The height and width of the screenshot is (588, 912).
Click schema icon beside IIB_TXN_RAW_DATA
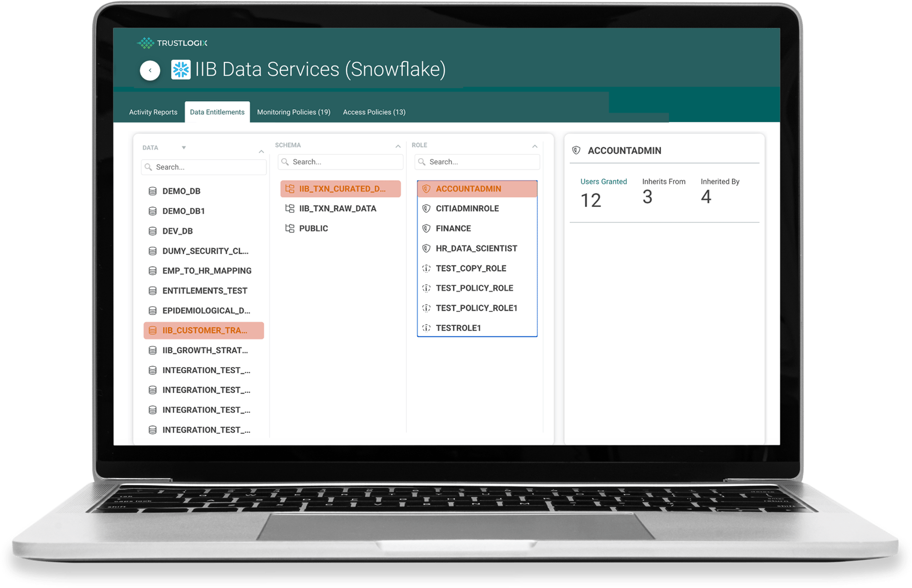[290, 208]
